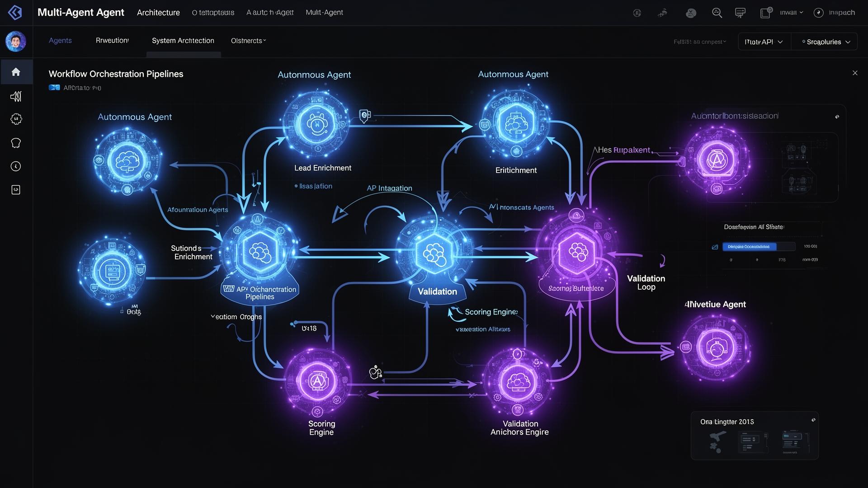Expand the Scraoluries dropdown

pos(825,42)
